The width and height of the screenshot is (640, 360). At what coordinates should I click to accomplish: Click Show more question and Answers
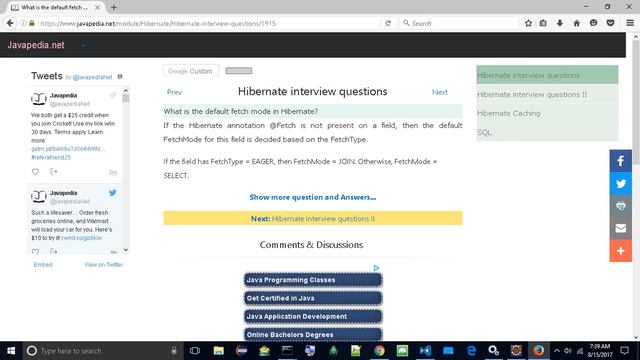(313, 197)
